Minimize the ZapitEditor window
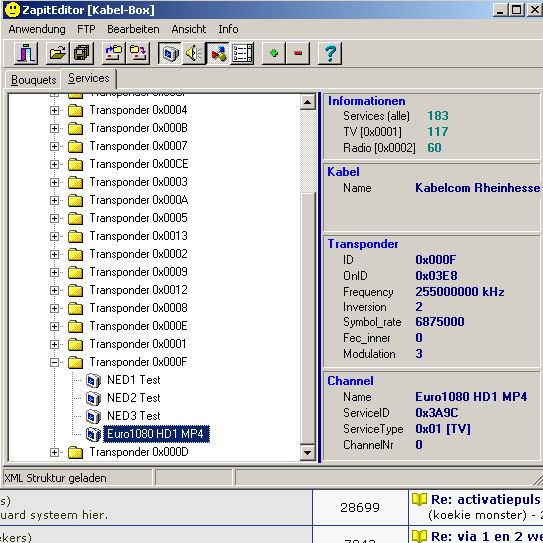Viewport: 543px width, 543px height. [500, 10]
